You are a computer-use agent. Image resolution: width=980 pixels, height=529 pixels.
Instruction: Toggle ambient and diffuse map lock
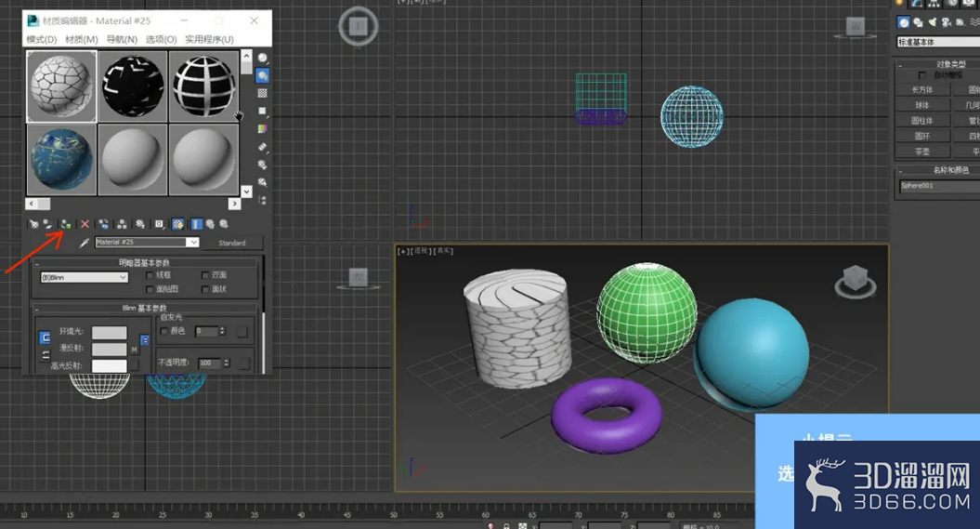click(144, 340)
